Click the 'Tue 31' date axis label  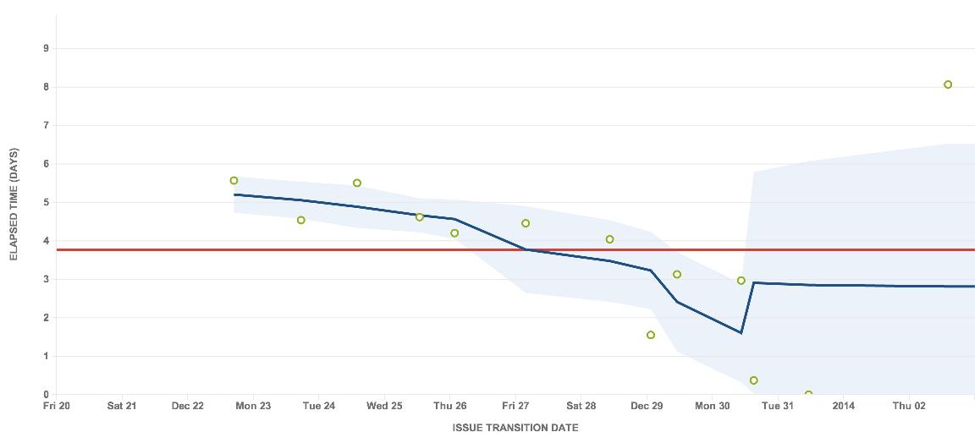[x=778, y=407]
